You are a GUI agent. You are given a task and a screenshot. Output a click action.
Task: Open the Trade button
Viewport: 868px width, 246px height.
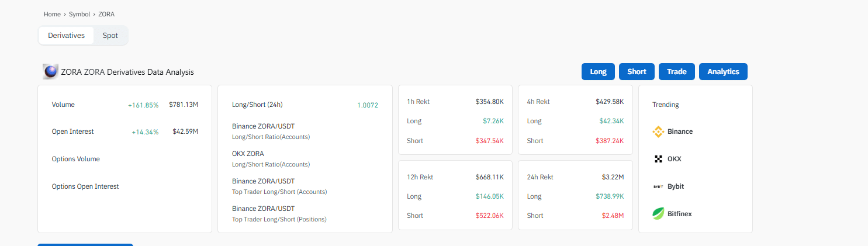point(676,72)
